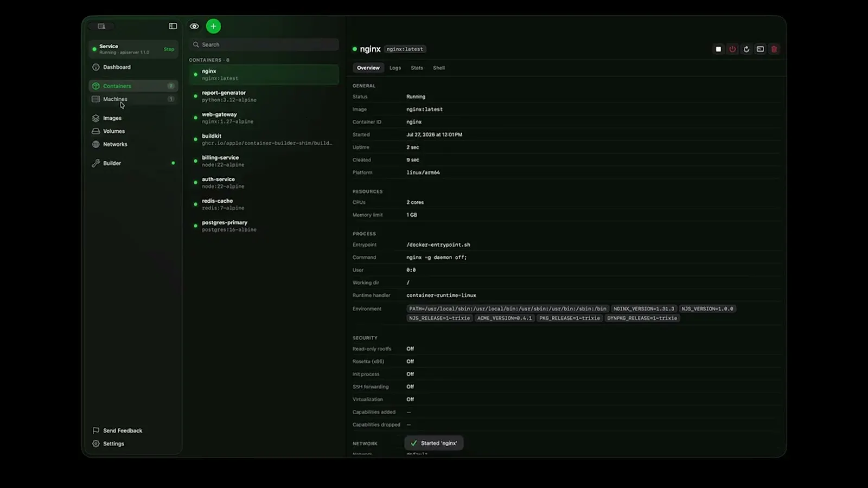Click the 'linux/arm64' platform value

(x=423, y=172)
